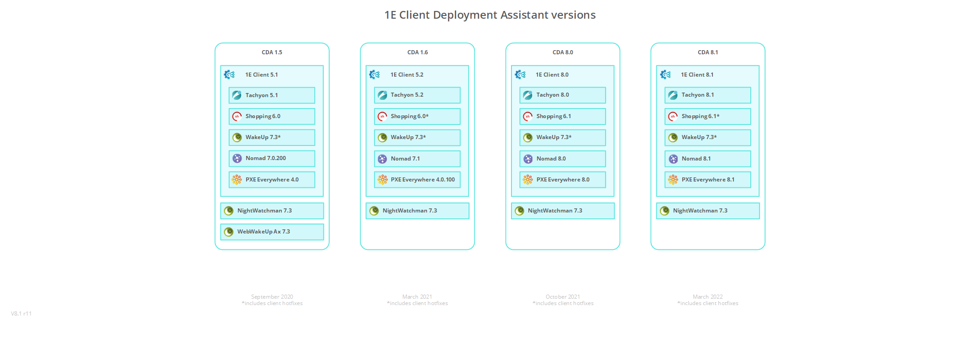
Task: Click the Tachyon 8.0 icon
Action: point(528,95)
